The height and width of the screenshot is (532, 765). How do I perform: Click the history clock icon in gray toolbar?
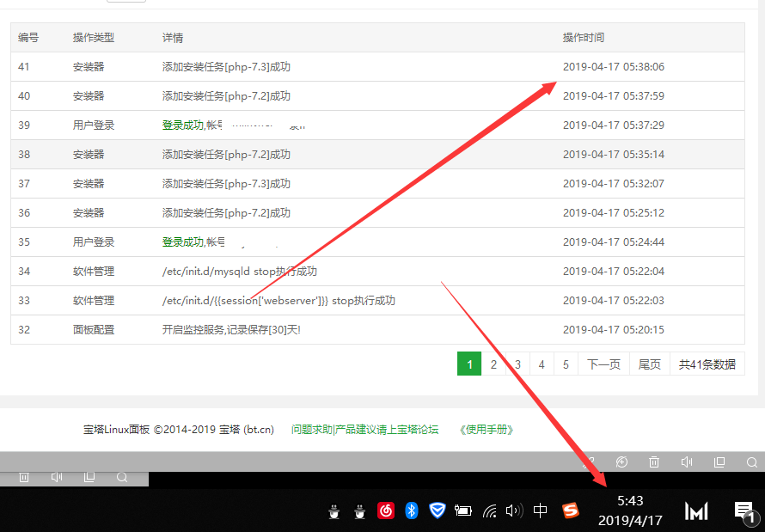[x=621, y=462]
